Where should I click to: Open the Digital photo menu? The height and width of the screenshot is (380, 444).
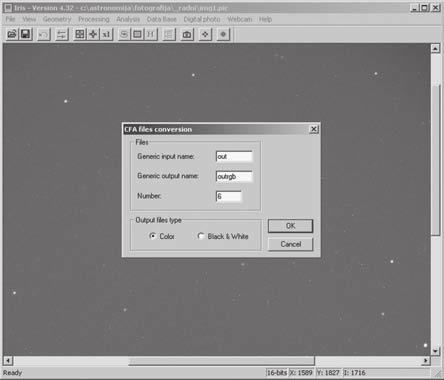(202, 19)
